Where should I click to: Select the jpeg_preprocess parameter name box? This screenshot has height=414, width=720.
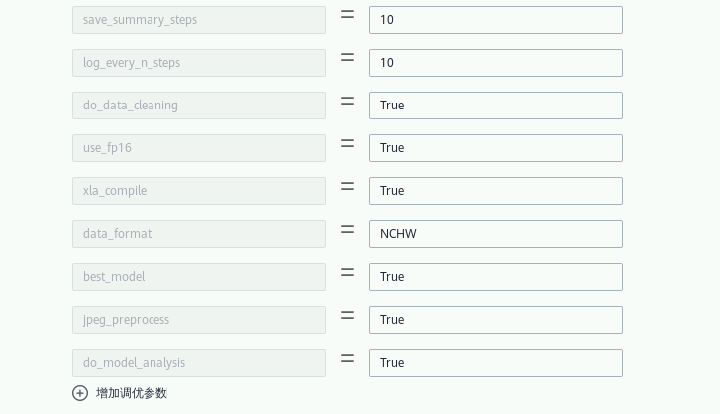pyautogui.click(x=198, y=320)
